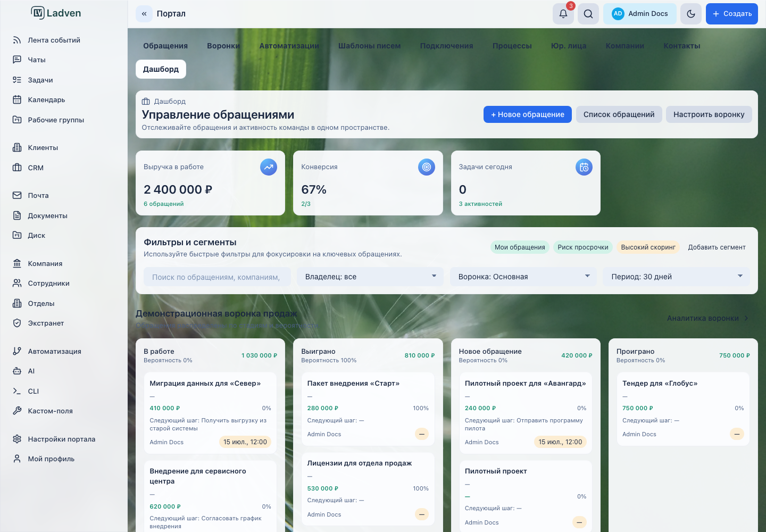Open the notifications bell
The width and height of the screenshot is (766, 532).
click(x=563, y=14)
